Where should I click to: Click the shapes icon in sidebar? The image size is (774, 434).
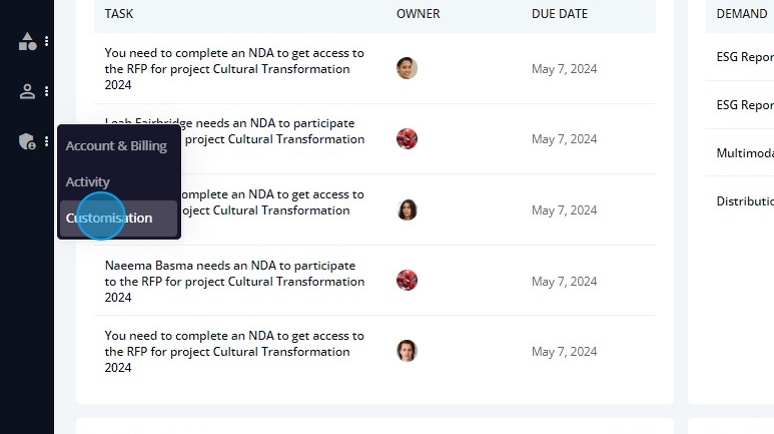click(x=27, y=41)
